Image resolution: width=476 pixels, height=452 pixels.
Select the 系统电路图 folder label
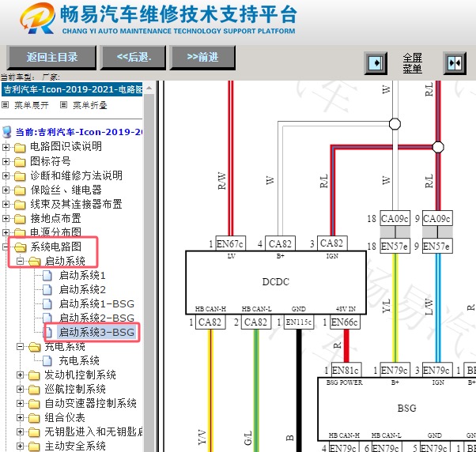[55, 247]
